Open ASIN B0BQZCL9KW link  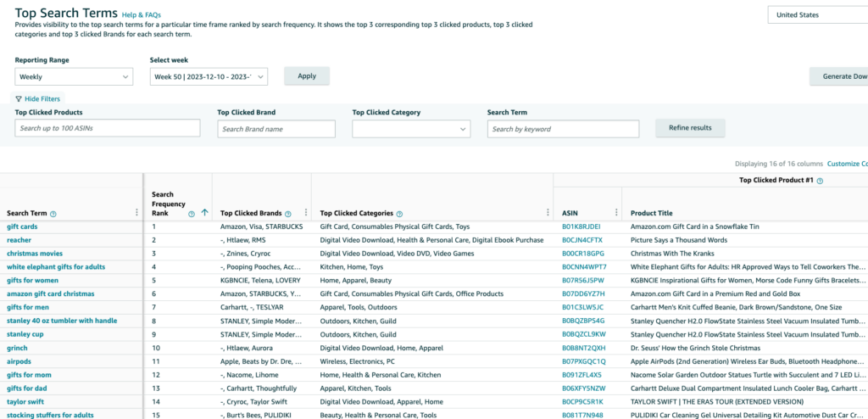[584, 334]
